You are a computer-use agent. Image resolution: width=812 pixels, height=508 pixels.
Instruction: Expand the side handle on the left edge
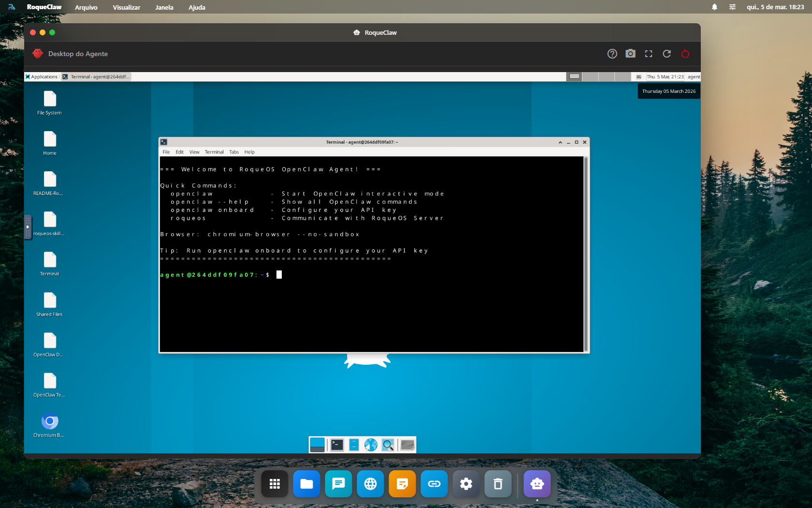28,227
